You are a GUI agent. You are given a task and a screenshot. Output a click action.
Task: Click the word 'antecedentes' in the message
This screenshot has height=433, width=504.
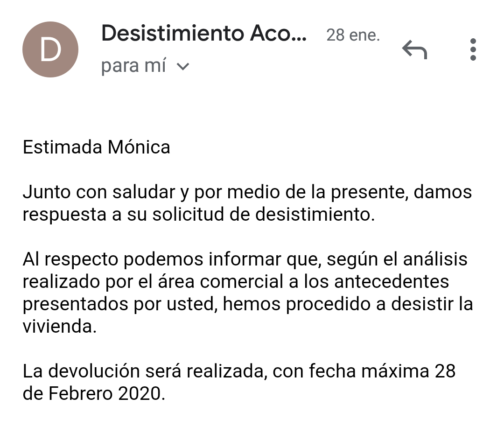pyautogui.click(x=392, y=282)
